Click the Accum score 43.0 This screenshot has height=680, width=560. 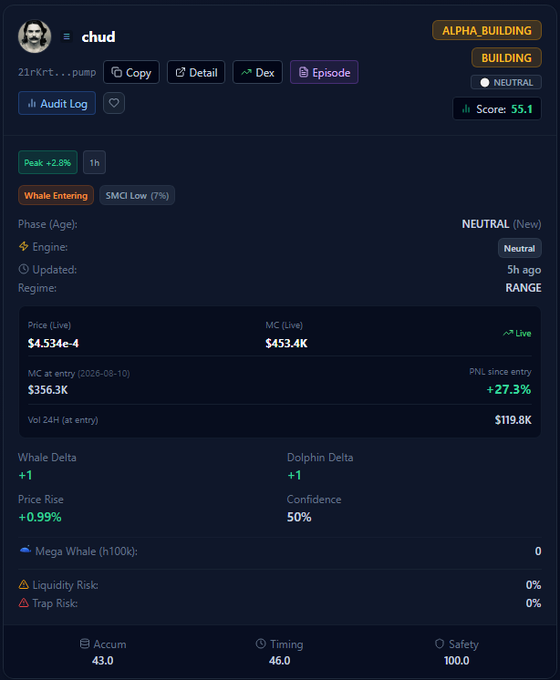click(103, 660)
